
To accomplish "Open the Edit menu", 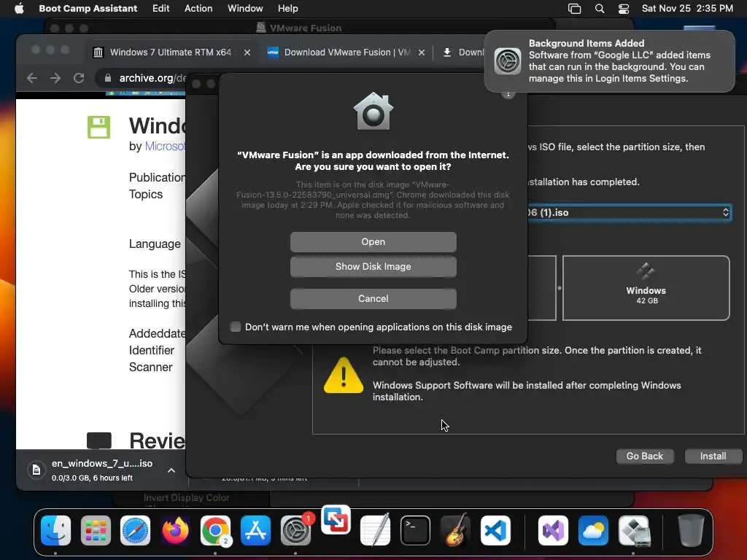I will pyautogui.click(x=161, y=8).
